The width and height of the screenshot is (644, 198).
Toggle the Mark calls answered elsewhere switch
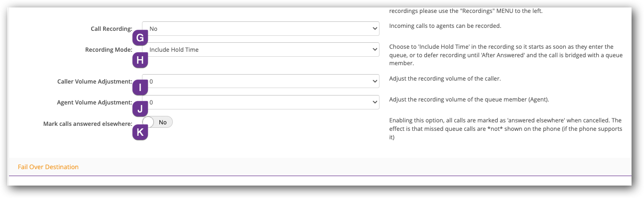[x=157, y=122]
